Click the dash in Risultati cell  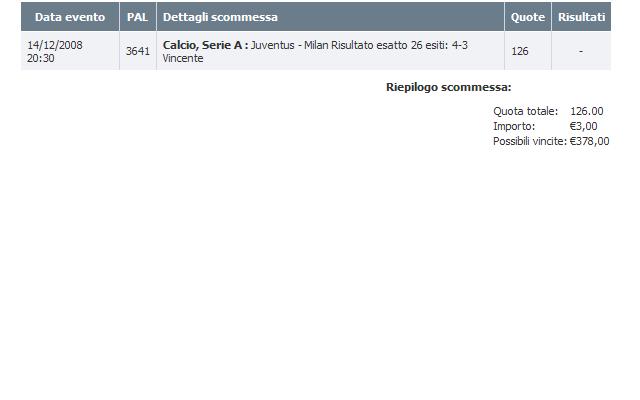(581, 51)
